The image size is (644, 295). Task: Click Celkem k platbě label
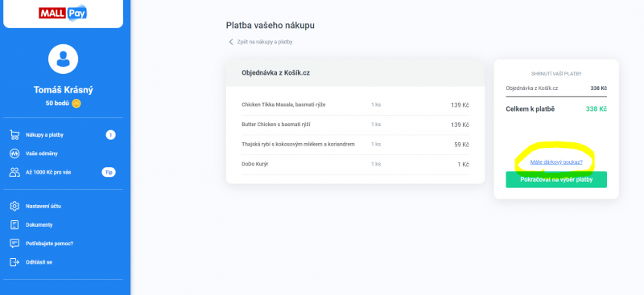[530, 109]
